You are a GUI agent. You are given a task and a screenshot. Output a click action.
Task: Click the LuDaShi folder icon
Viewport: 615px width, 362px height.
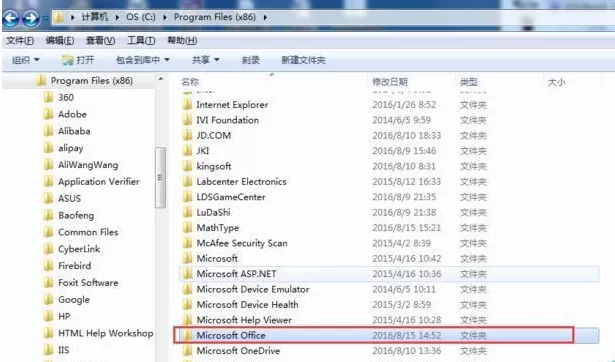[187, 212]
